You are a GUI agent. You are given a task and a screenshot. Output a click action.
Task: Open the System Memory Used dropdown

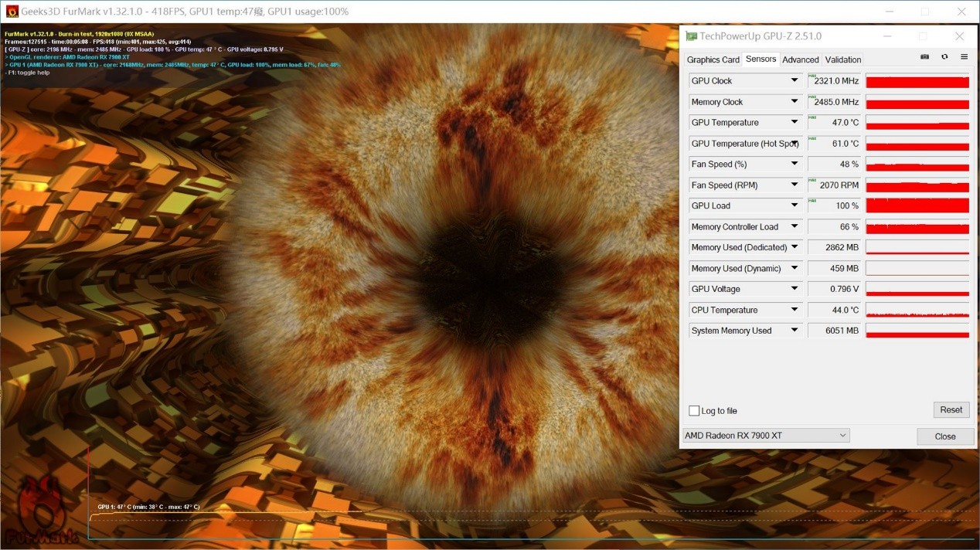pos(794,331)
